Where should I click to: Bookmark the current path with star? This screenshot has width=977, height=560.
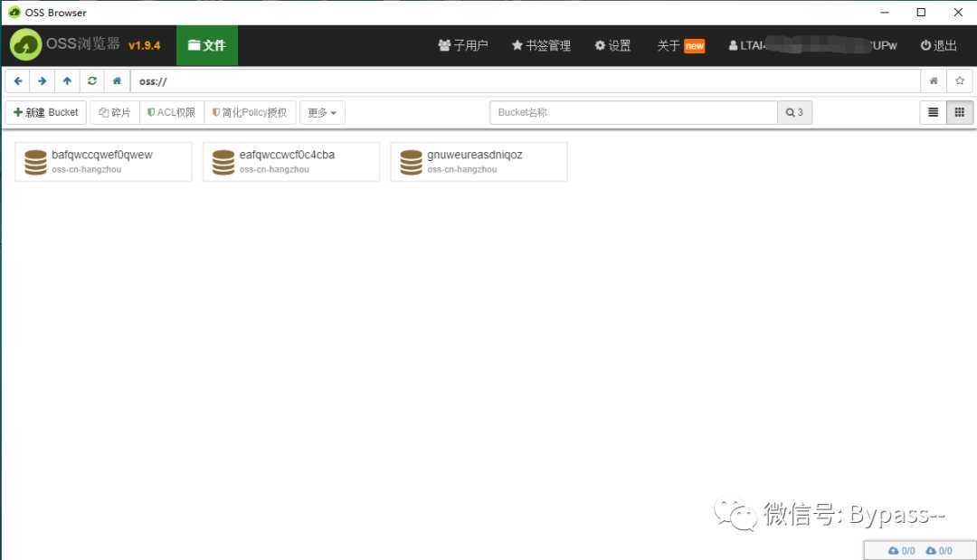tap(960, 81)
